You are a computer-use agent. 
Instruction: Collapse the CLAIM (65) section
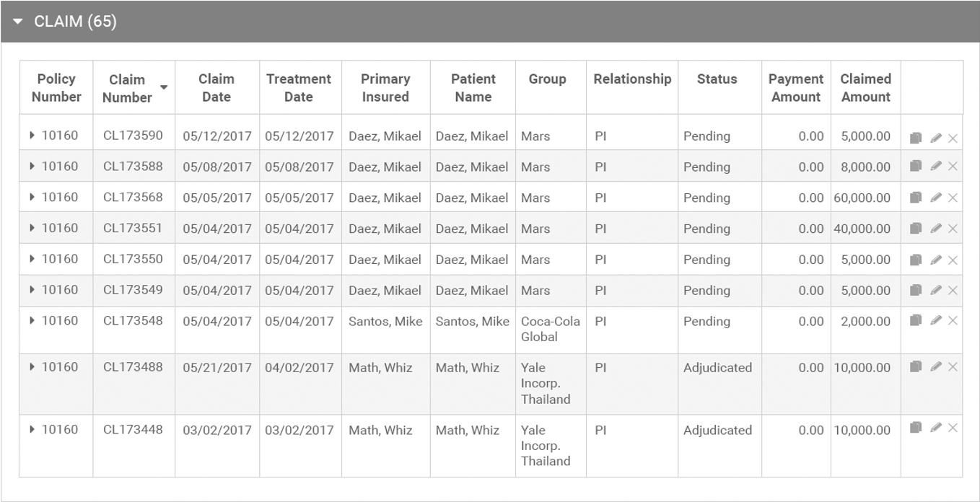(18, 22)
